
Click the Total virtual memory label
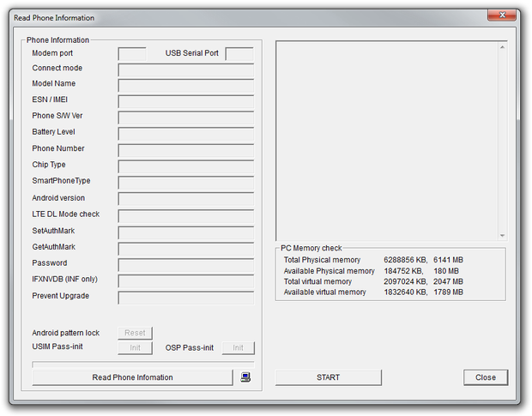coord(317,281)
